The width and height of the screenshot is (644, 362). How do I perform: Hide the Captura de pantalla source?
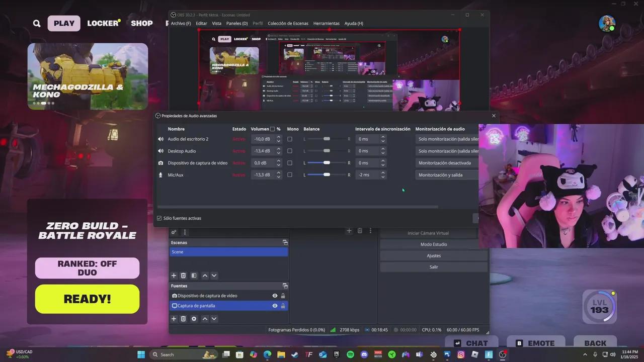click(275, 306)
